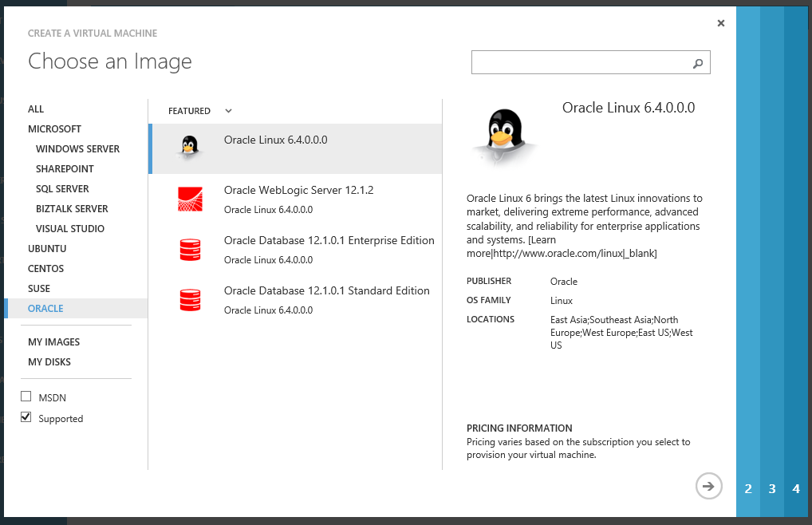Click the Enterprise Edition database icon
The width and height of the screenshot is (812, 525).
click(190, 249)
